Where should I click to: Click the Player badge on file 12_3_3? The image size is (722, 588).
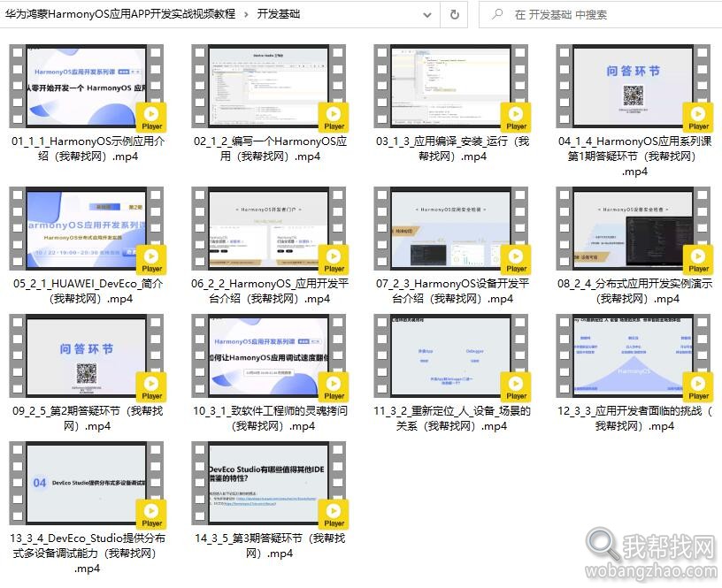pyautogui.click(x=698, y=388)
